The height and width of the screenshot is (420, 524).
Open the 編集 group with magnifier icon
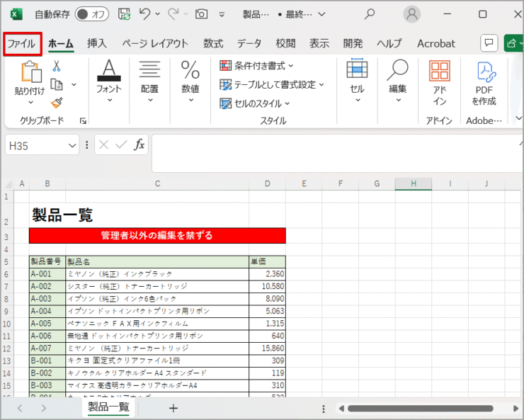point(398,81)
